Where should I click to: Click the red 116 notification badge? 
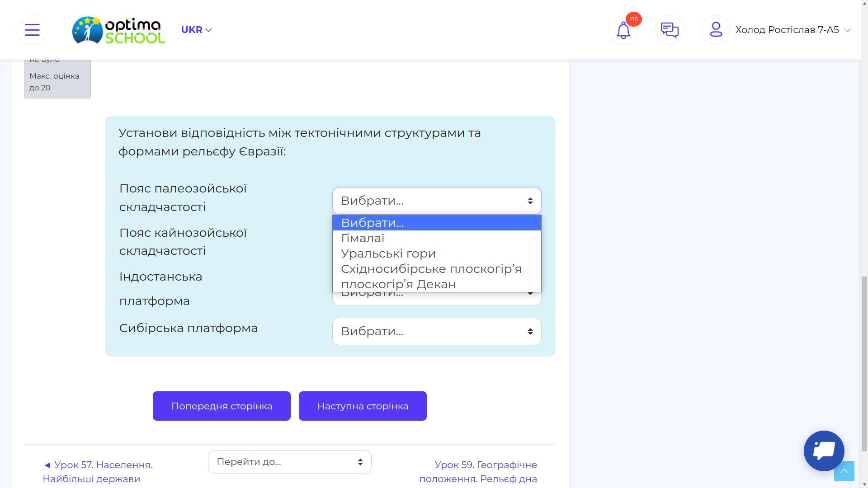pos(634,19)
